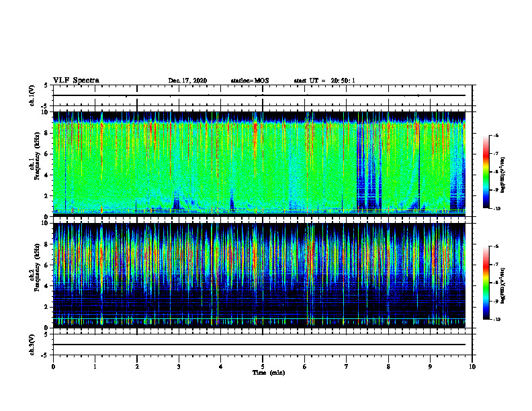The image size is (532, 411).
Task: Click time axis tick label "1"
Action: [x=95, y=367]
